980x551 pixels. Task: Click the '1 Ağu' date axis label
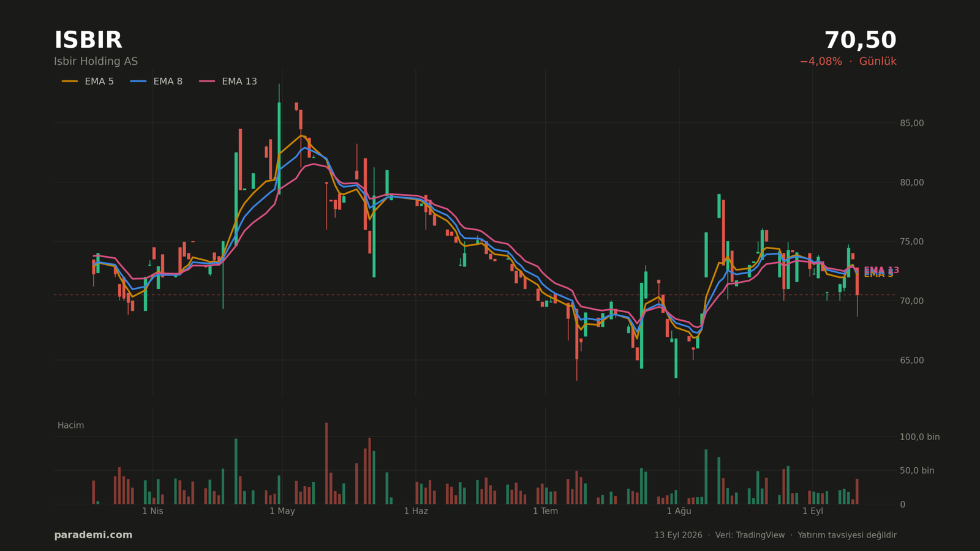tap(679, 511)
